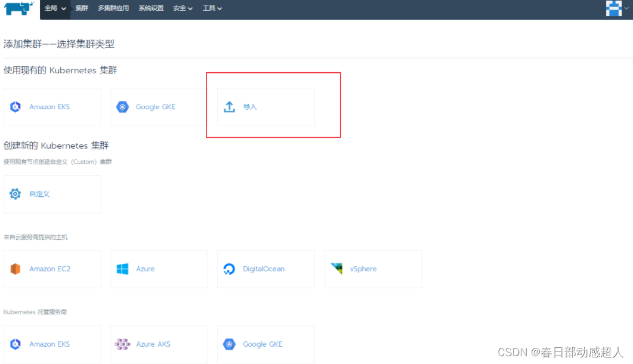
Task: Click the Kubernetes 托管服务商 label
Action: 35,312
